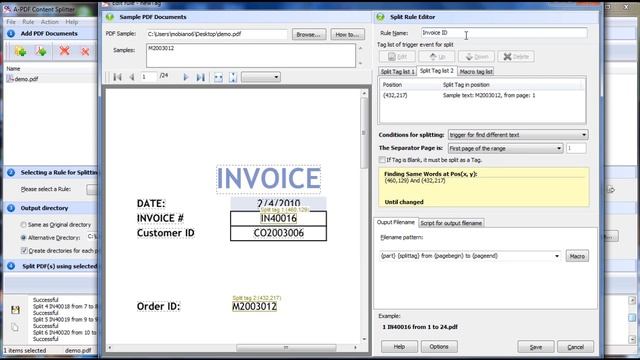Click step 3 Output directory icon
The height and width of the screenshot is (360, 640).
pyautogui.click(x=11, y=208)
